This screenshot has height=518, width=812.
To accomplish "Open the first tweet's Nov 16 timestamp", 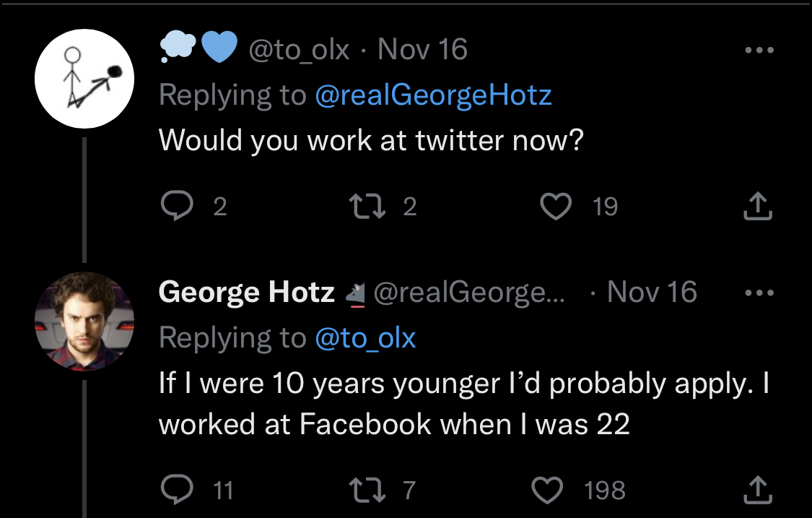I will point(422,51).
